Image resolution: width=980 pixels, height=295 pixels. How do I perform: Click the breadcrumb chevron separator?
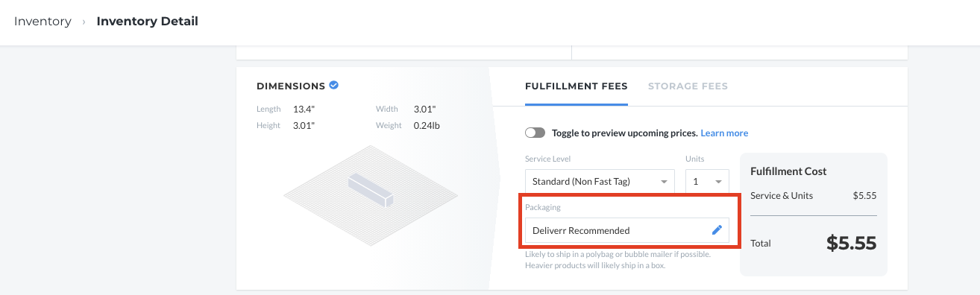click(84, 22)
